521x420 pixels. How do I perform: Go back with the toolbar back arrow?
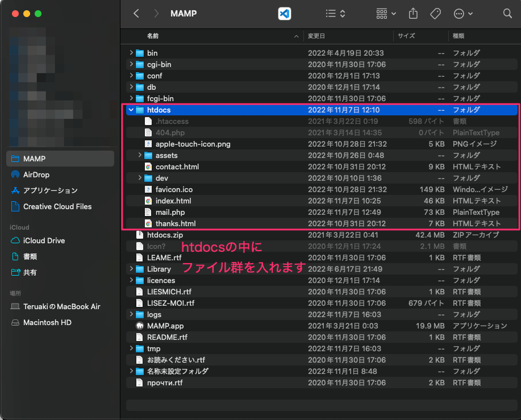point(136,14)
